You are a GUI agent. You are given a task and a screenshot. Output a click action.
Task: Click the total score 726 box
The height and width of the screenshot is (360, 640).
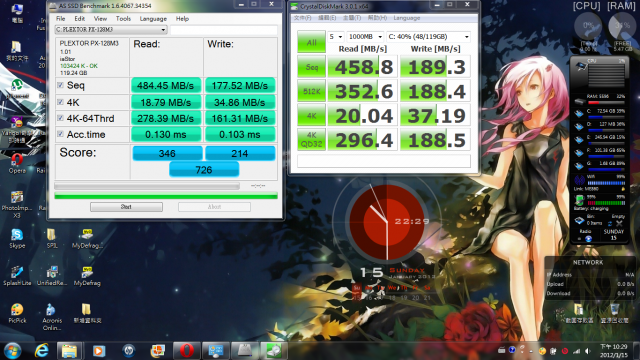point(204,169)
